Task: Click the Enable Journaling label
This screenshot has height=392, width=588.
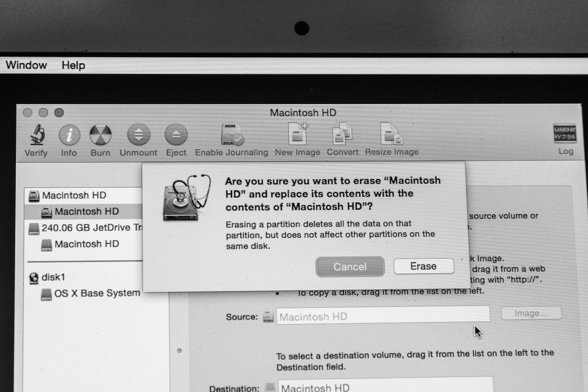Action: point(232,152)
